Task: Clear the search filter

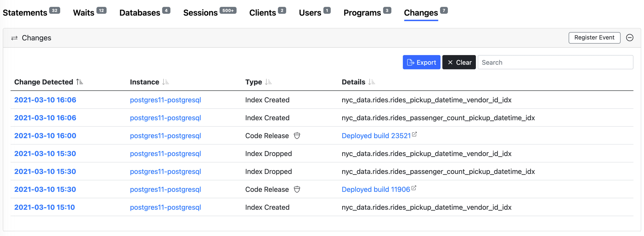Action: pos(459,62)
